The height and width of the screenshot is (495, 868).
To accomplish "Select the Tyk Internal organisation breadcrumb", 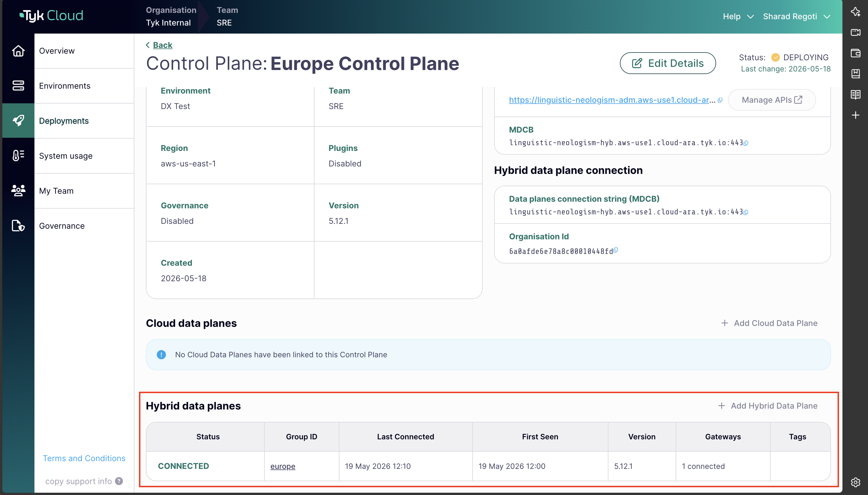I will pyautogui.click(x=168, y=23).
